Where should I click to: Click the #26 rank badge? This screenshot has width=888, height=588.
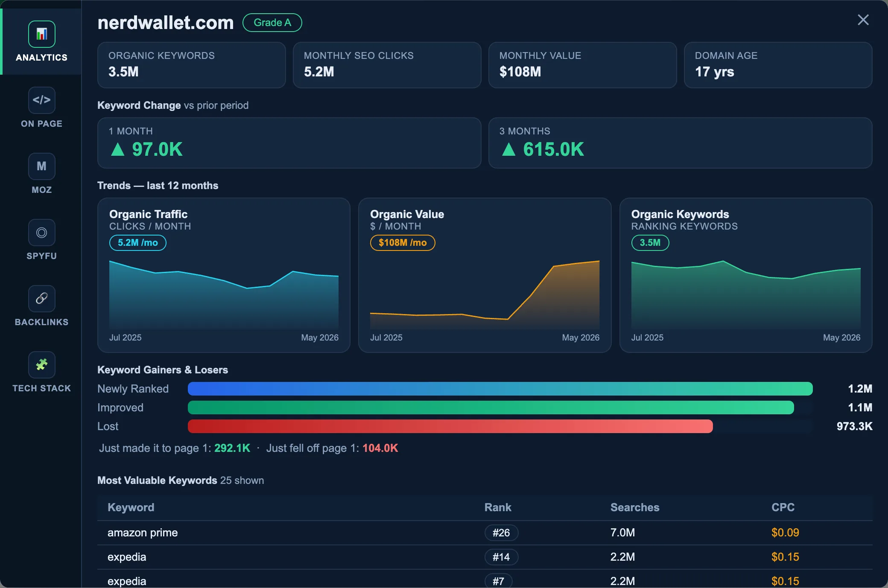click(x=501, y=533)
